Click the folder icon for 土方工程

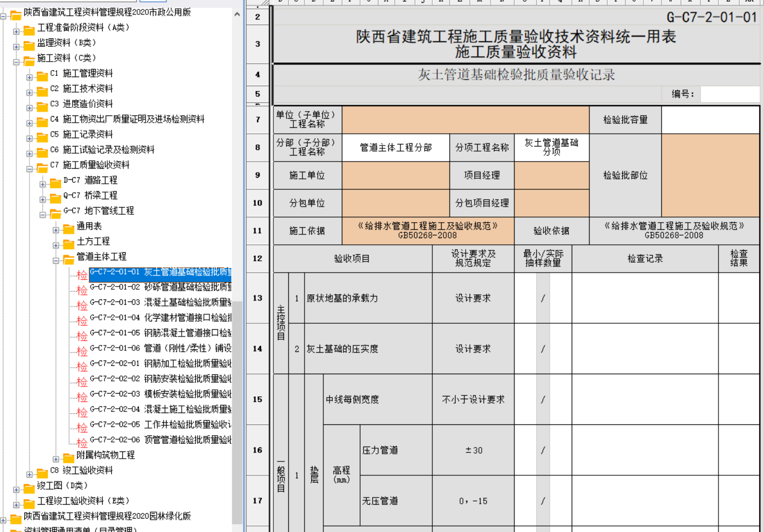(68, 243)
